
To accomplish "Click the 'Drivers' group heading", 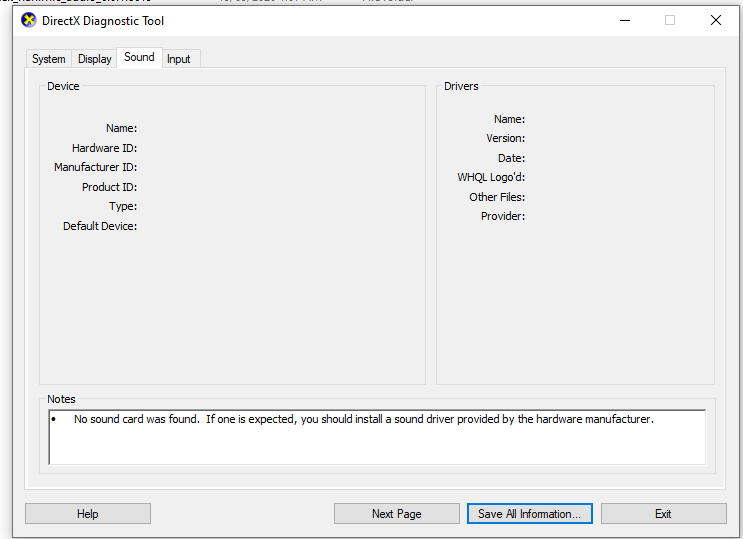I will pyautogui.click(x=461, y=86).
